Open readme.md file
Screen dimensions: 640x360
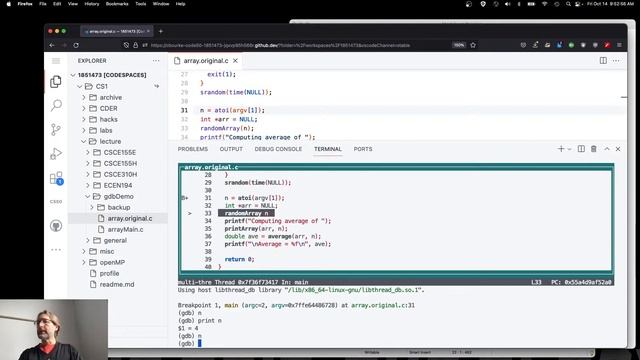pyautogui.click(x=118, y=284)
